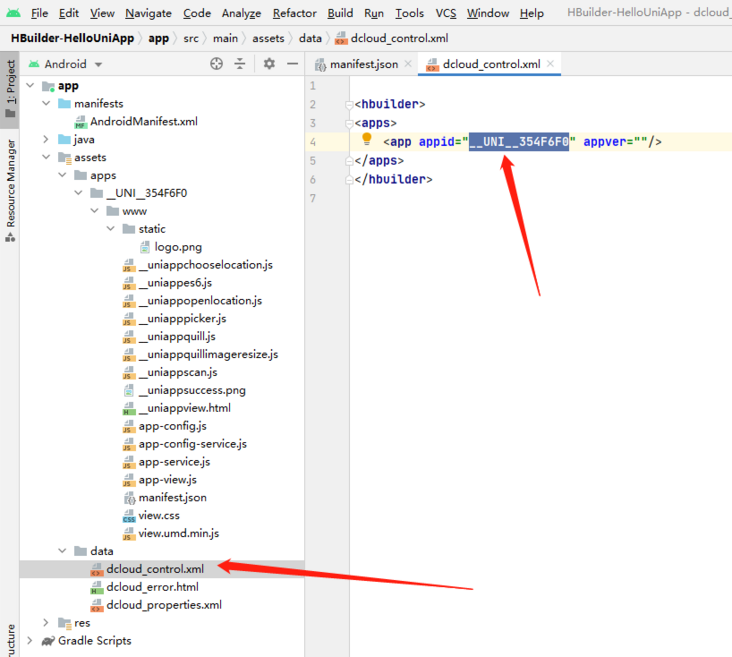Image resolution: width=732 pixels, height=657 pixels.
Task: Open the Tools menu
Action: point(409,13)
